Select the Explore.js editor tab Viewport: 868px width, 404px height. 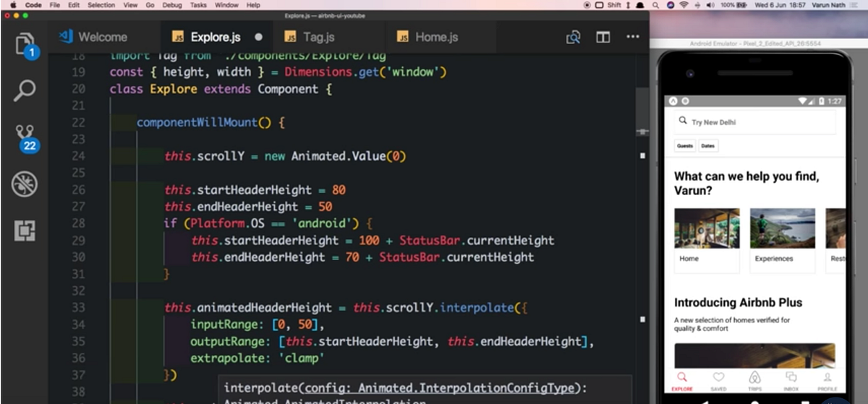pyautogui.click(x=216, y=37)
